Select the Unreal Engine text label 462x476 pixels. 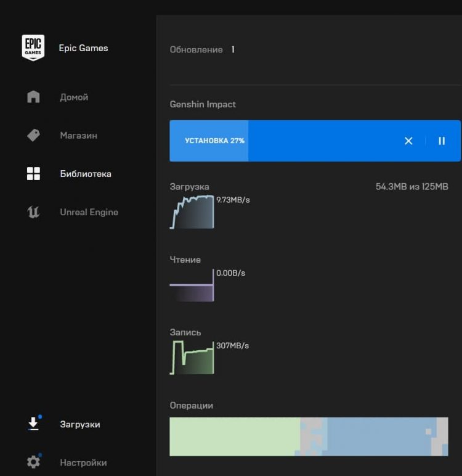(x=89, y=212)
